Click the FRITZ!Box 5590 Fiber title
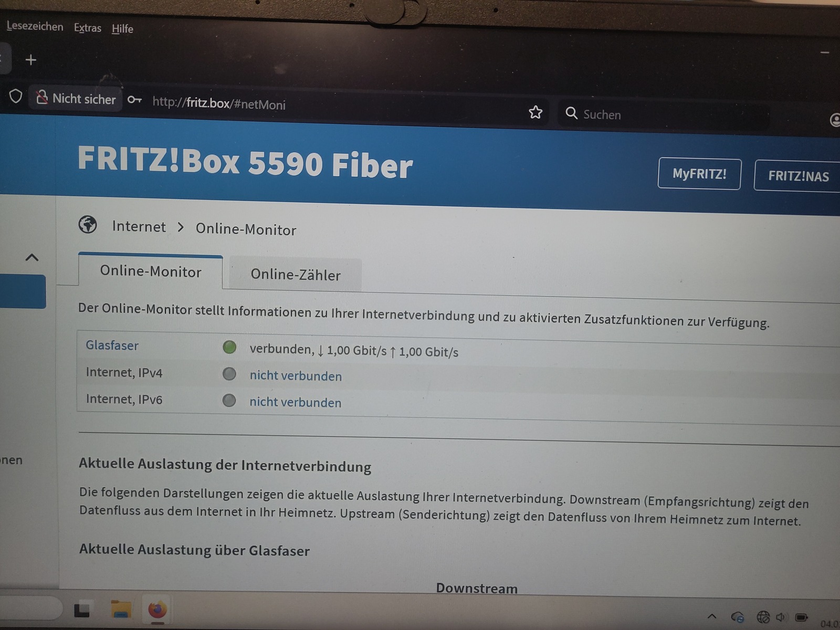 [x=245, y=162]
